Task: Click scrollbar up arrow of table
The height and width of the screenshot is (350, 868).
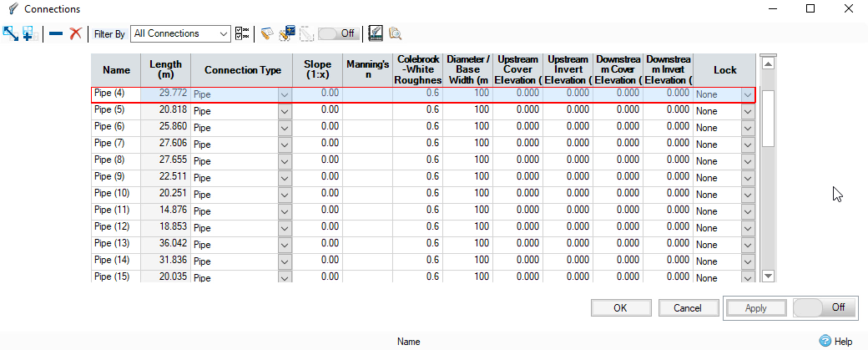Action: point(768,63)
